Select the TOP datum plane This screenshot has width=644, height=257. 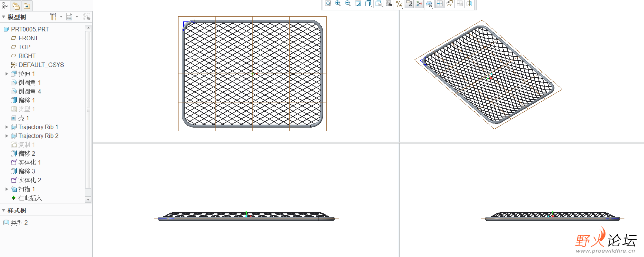click(x=24, y=47)
